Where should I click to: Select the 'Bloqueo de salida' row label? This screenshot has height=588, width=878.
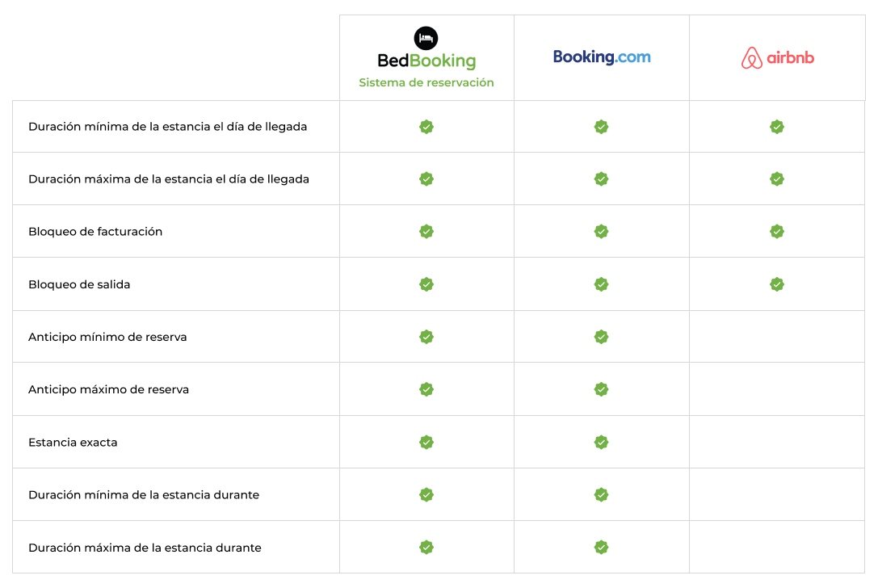click(79, 284)
